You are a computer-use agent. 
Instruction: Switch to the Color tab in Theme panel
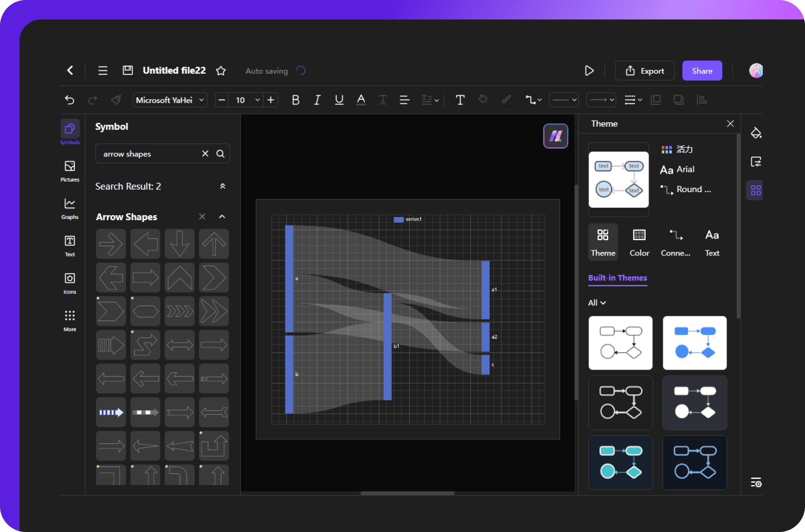(x=639, y=241)
